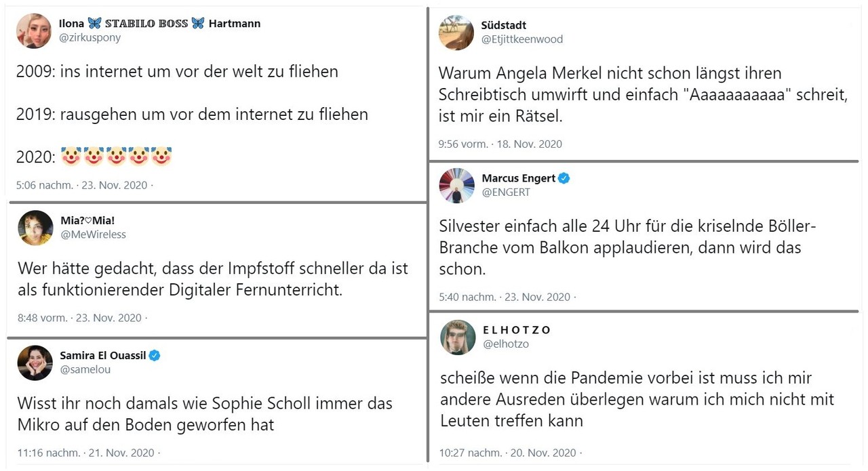Viewport: 868px width, 471px height.
Task: Open the @Etjittkeenwood handle link
Action: [x=522, y=39]
